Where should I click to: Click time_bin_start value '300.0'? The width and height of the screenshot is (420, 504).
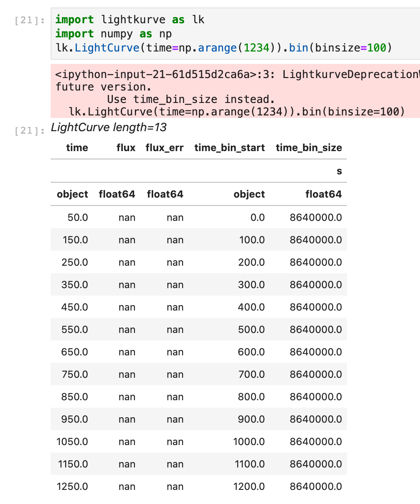(x=252, y=285)
